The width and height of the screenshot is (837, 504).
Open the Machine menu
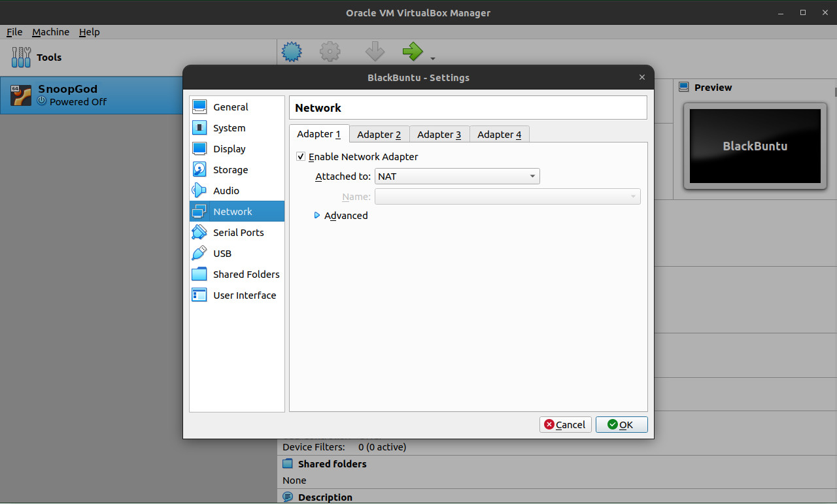click(50, 32)
